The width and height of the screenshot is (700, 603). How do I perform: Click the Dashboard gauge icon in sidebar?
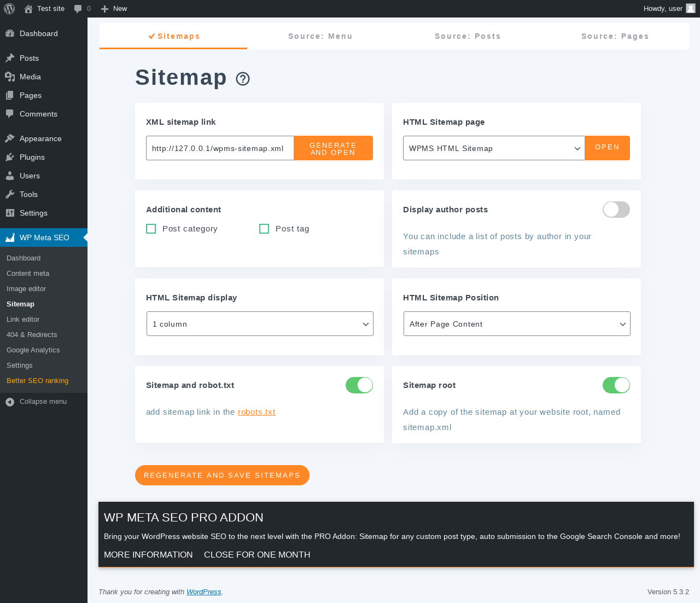click(x=10, y=33)
